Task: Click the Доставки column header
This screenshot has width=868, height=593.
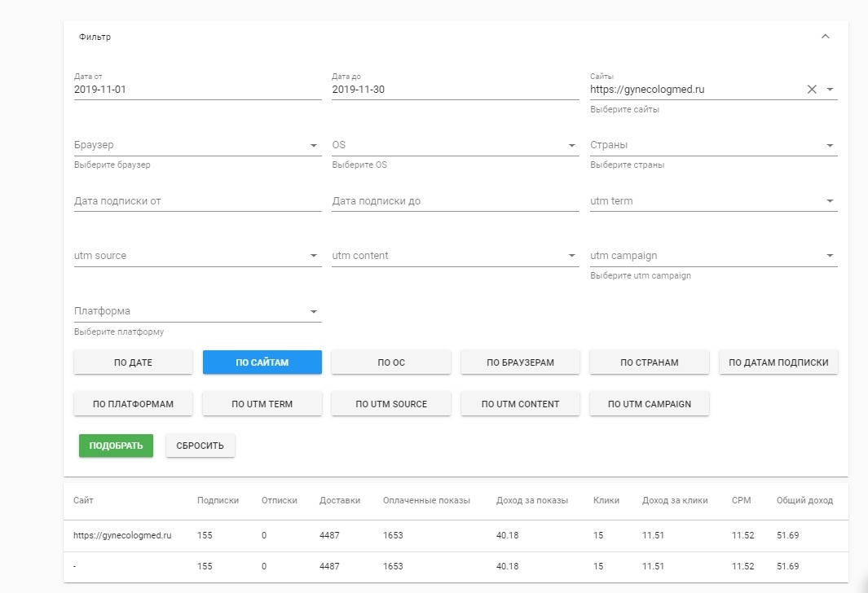Action: click(x=339, y=500)
